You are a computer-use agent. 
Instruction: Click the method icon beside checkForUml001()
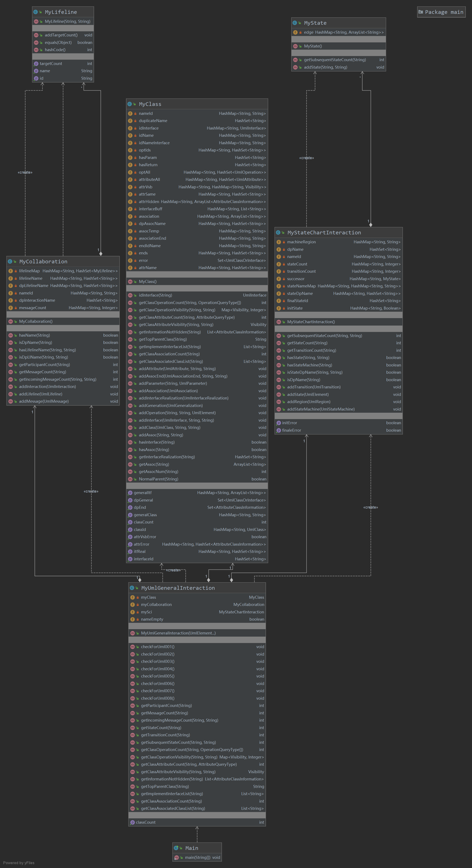132,647
